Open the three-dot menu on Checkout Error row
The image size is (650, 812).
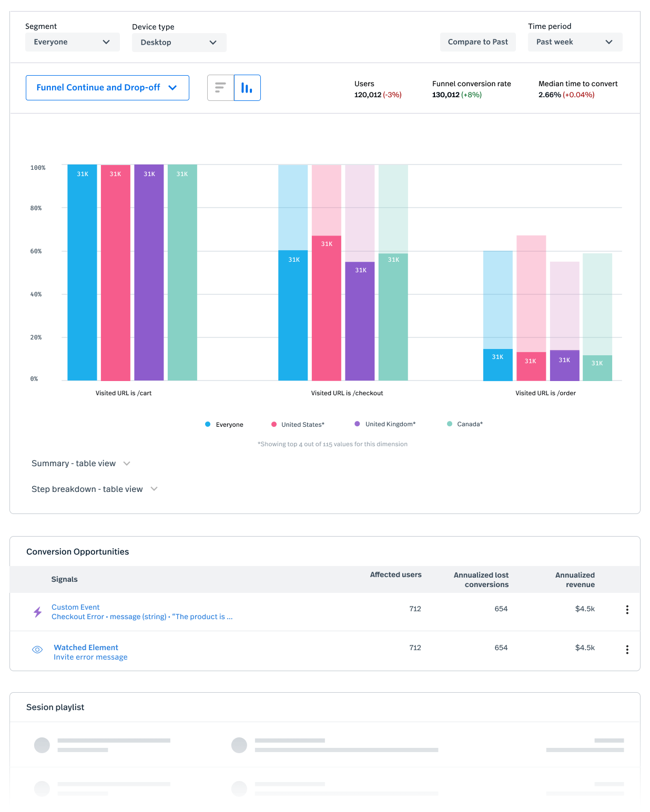627,610
